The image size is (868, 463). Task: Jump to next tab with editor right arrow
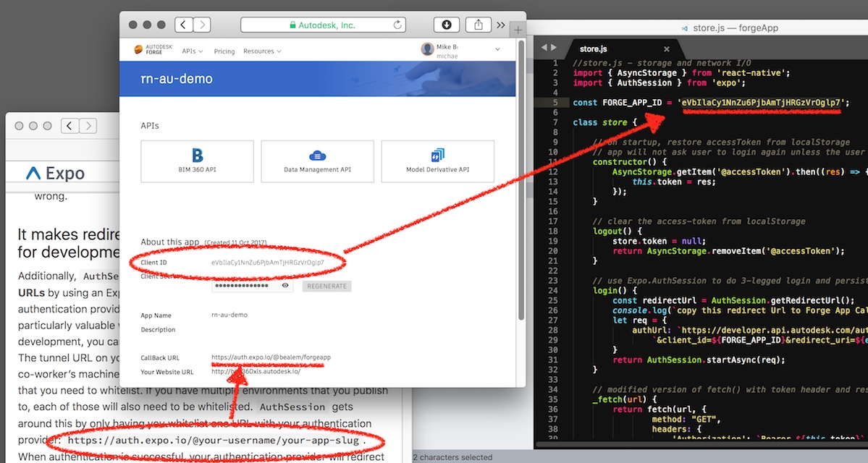pyautogui.click(x=554, y=48)
